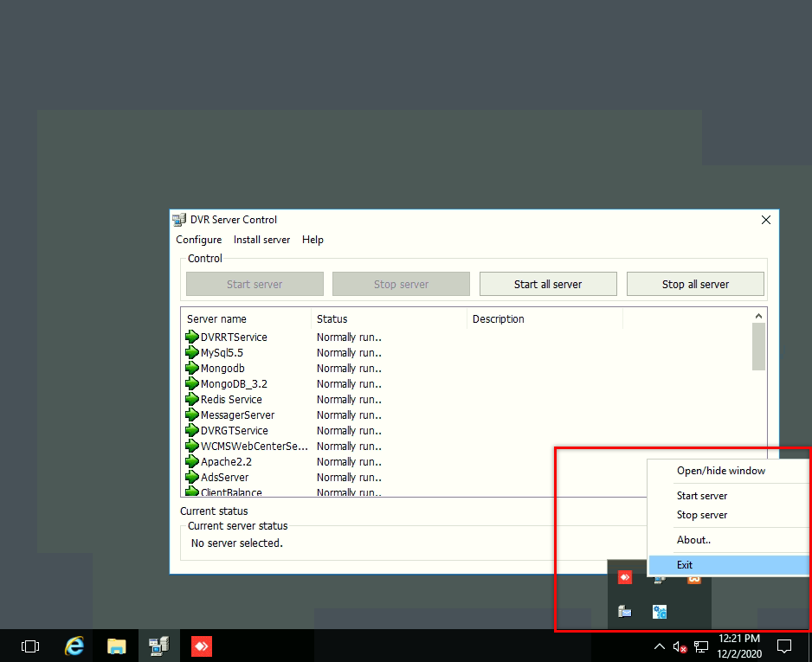
Task: Click the Stop all server button
Action: click(x=695, y=284)
